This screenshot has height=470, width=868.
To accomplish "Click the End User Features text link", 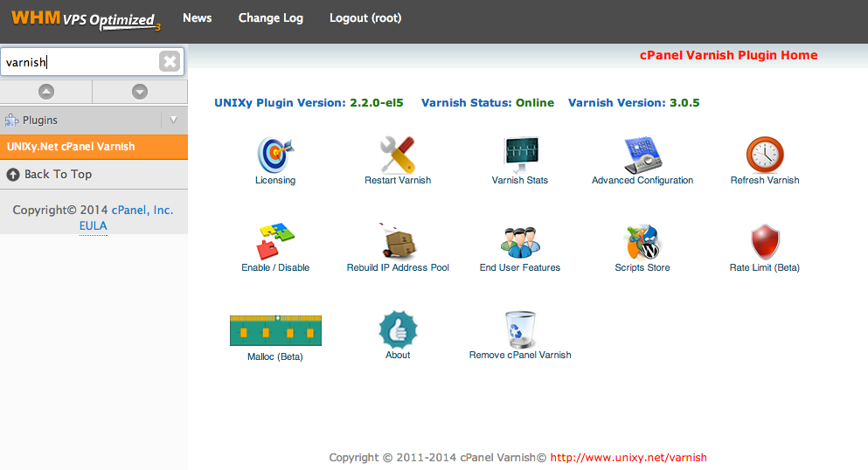I will click(520, 267).
